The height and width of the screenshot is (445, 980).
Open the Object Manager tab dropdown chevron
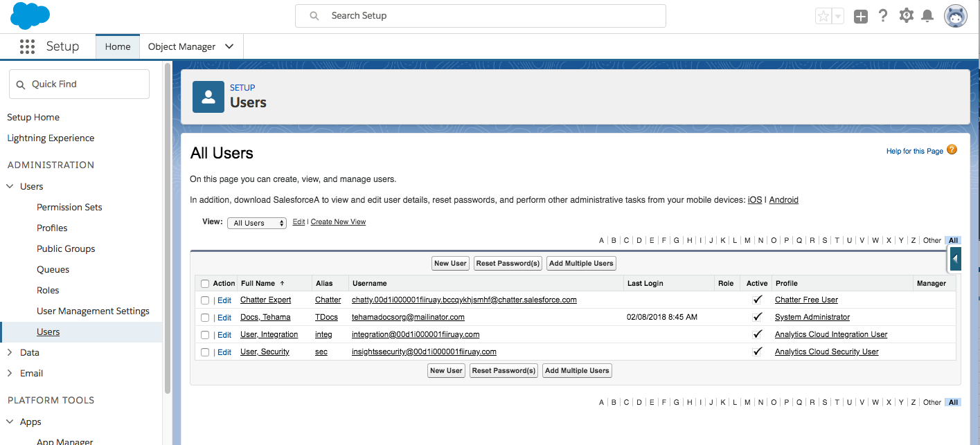pos(229,46)
